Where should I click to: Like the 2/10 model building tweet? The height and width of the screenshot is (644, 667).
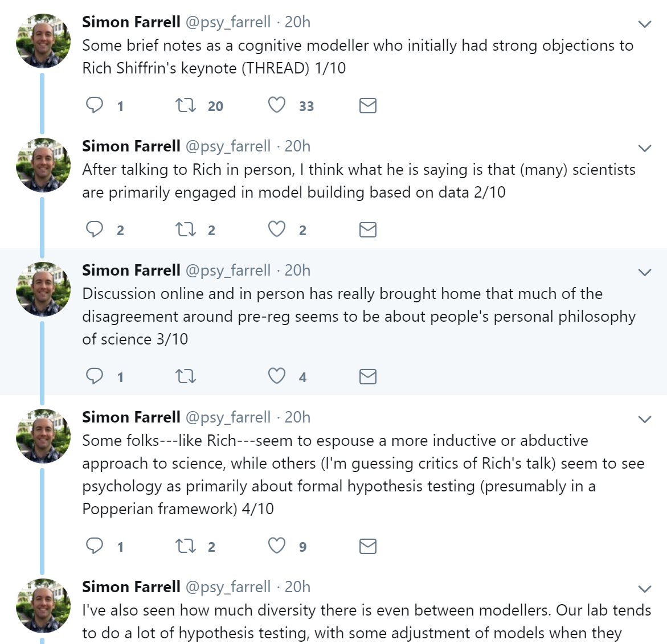point(277,229)
